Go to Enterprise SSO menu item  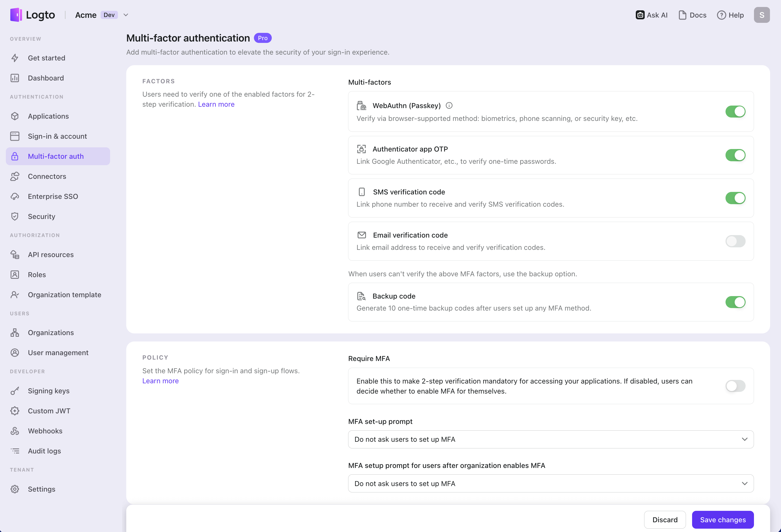click(53, 196)
